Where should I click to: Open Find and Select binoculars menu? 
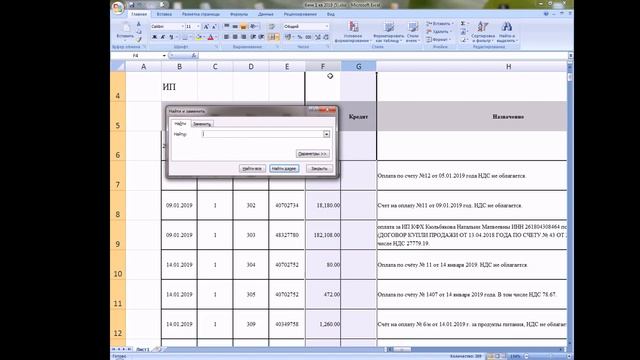click(x=507, y=32)
